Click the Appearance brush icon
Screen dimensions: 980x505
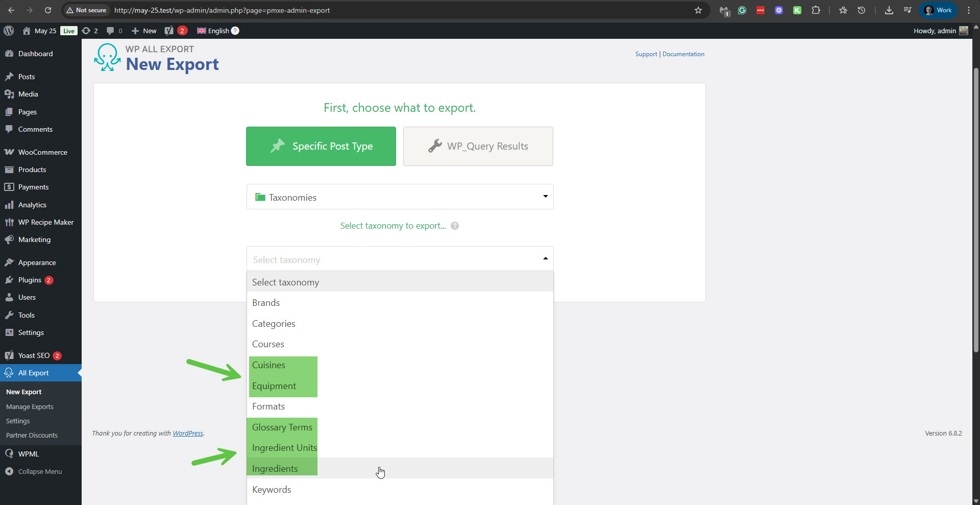pos(9,262)
